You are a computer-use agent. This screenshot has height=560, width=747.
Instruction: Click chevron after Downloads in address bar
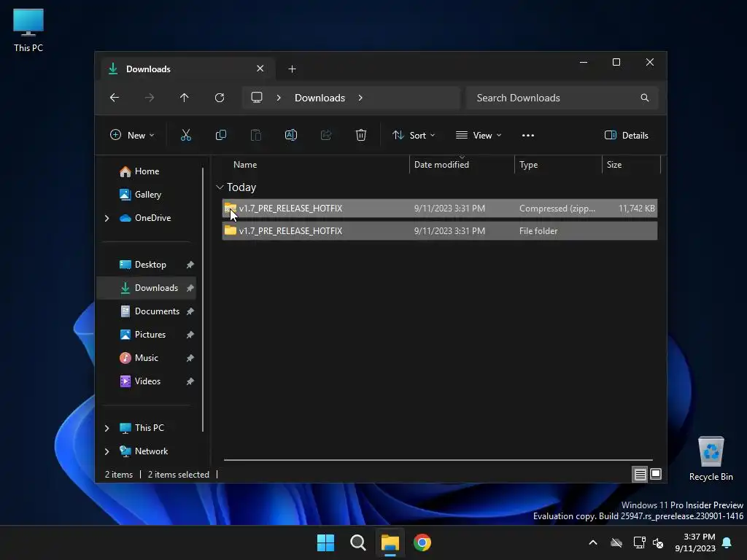(x=360, y=98)
